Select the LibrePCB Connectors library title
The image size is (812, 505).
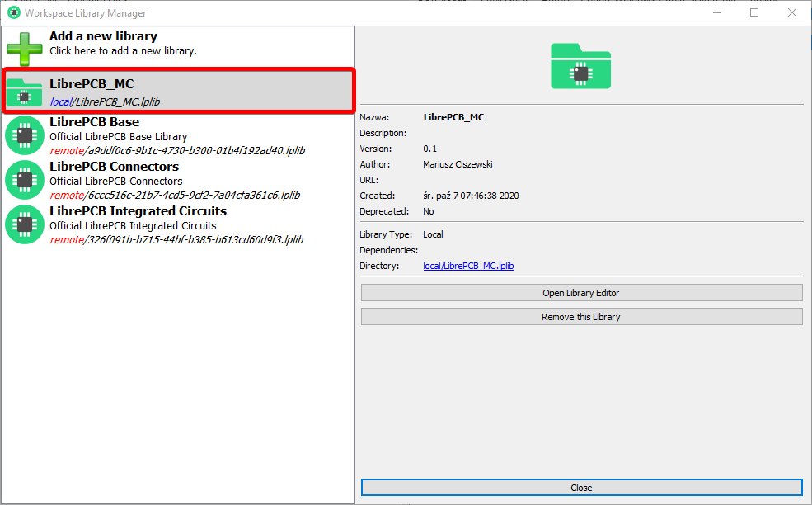tap(115, 167)
